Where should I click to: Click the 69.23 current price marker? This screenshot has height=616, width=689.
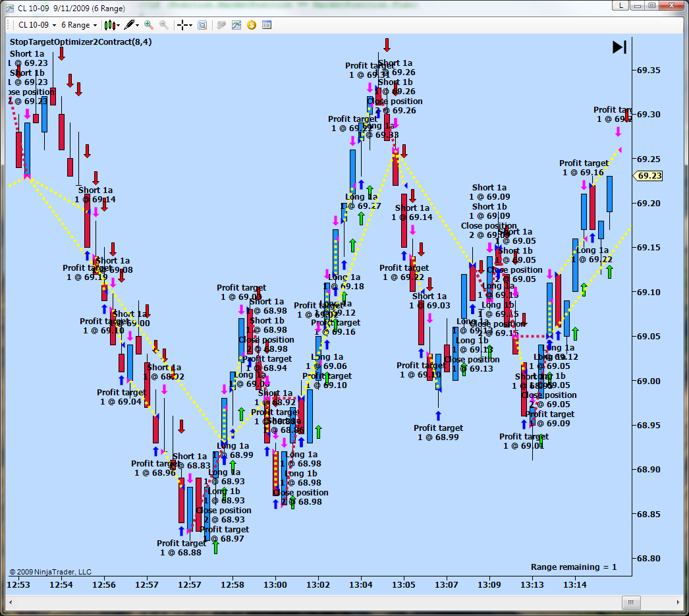648,176
